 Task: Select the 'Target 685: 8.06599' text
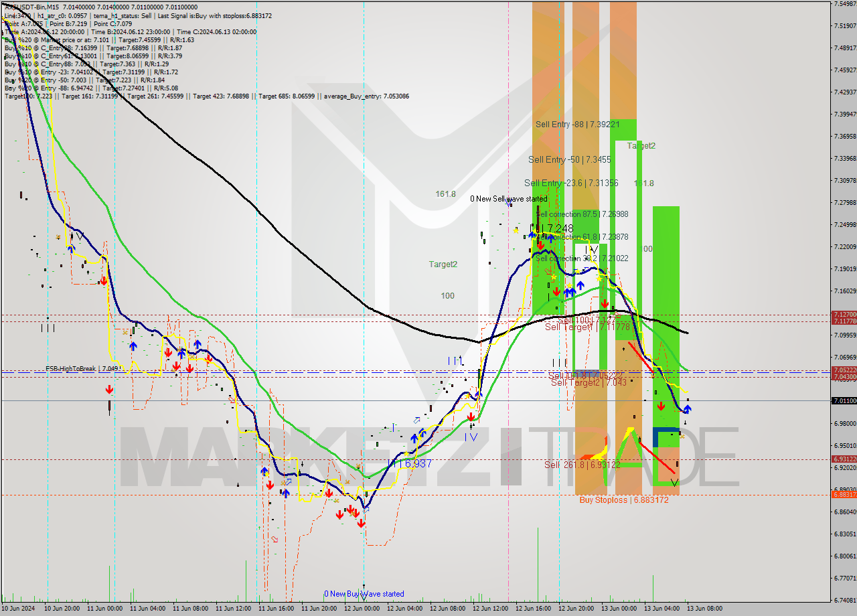click(287, 96)
